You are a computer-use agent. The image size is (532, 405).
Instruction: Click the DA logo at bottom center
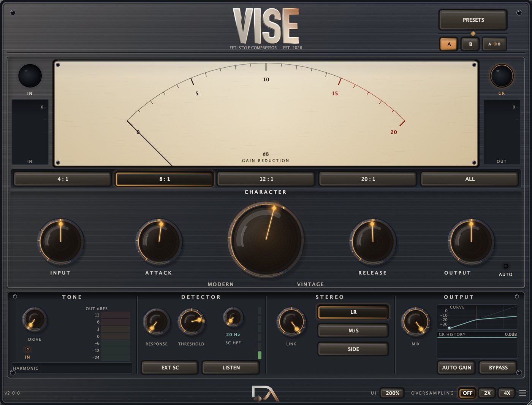tap(265, 394)
